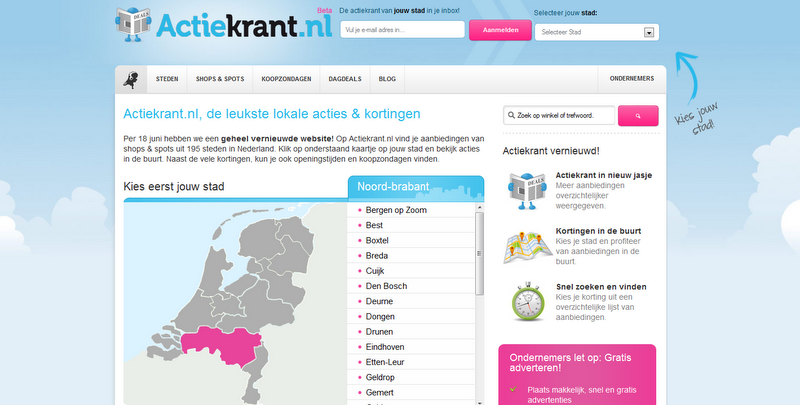Open the STEDEN menu
This screenshot has width=800, height=405.
point(167,79)
